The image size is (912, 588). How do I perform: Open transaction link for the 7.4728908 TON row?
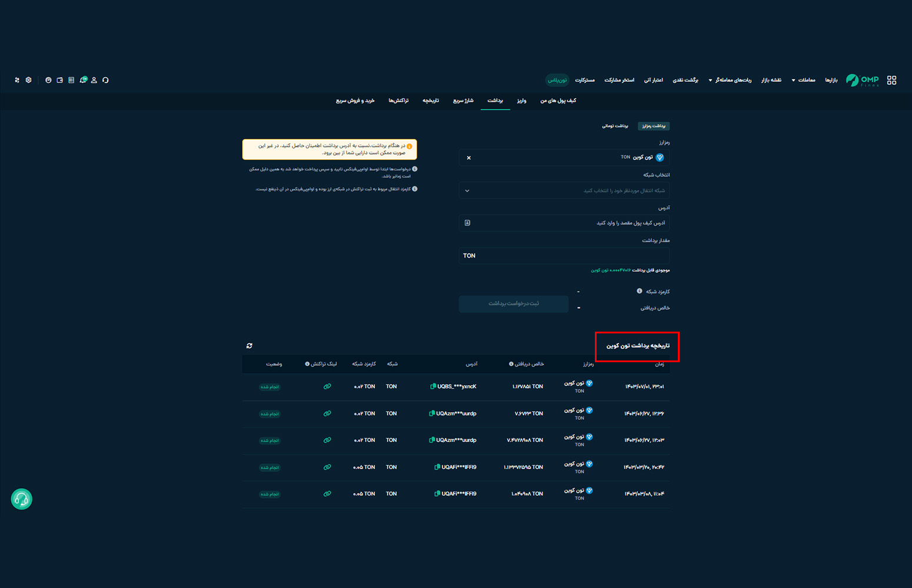327,440
